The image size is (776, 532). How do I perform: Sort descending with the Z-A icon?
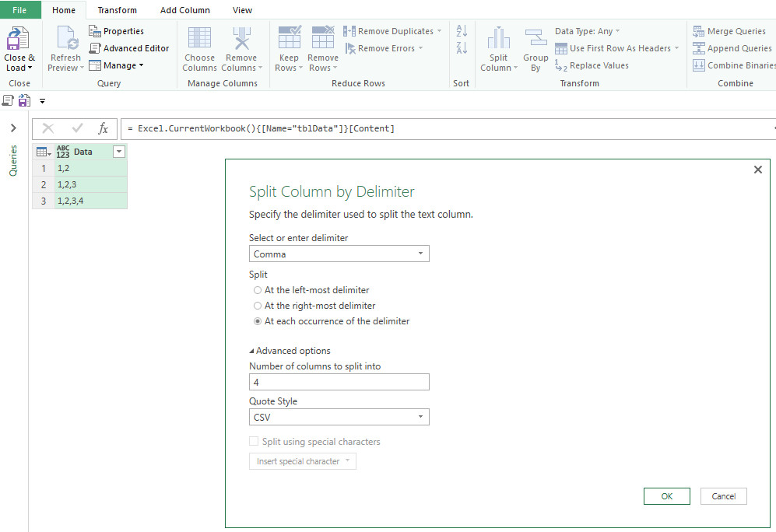462,48
